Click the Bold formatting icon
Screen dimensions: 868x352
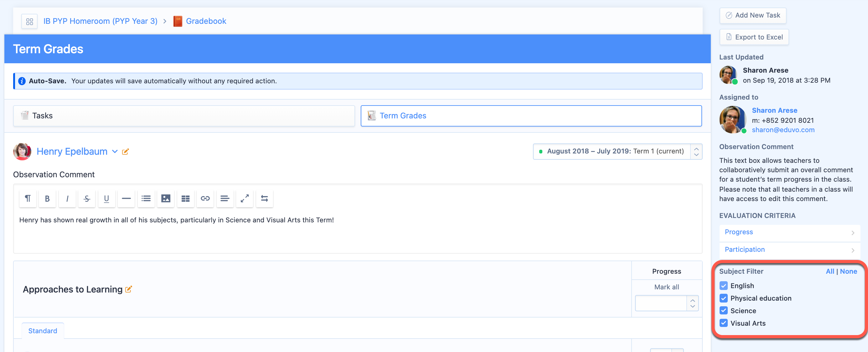pos(47,199)
